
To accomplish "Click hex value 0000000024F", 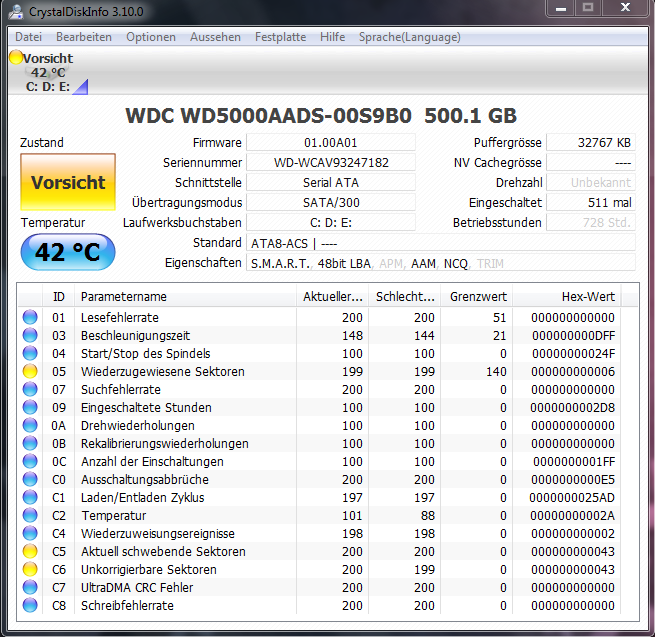I will 573,353.
